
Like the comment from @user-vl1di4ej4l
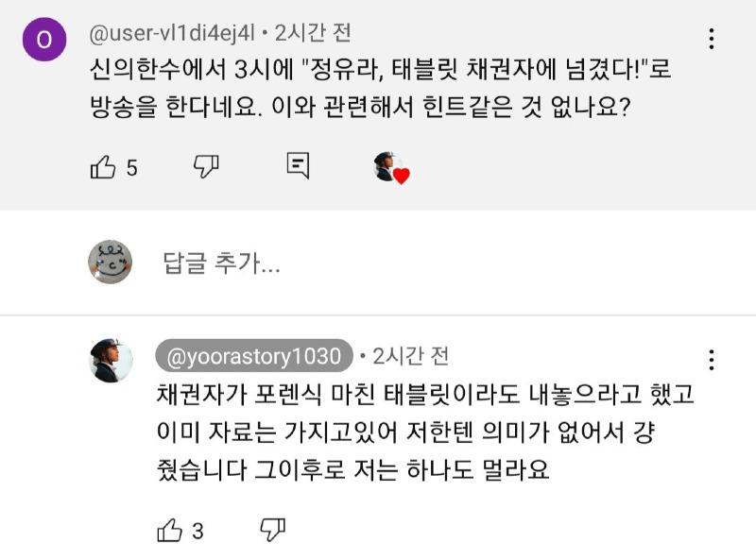point(103,167)
